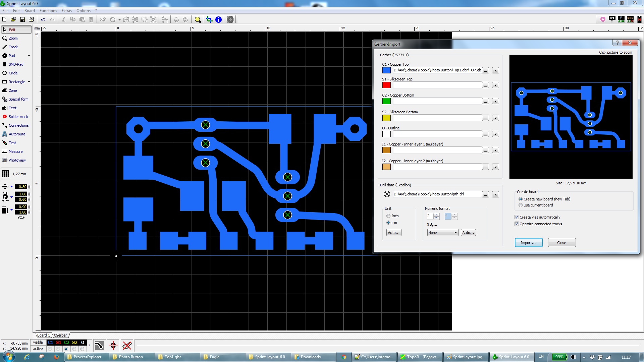Click the Gerber preview picture to zoom
The width and height of the screenshot is (644, 362).
point(571,117)
